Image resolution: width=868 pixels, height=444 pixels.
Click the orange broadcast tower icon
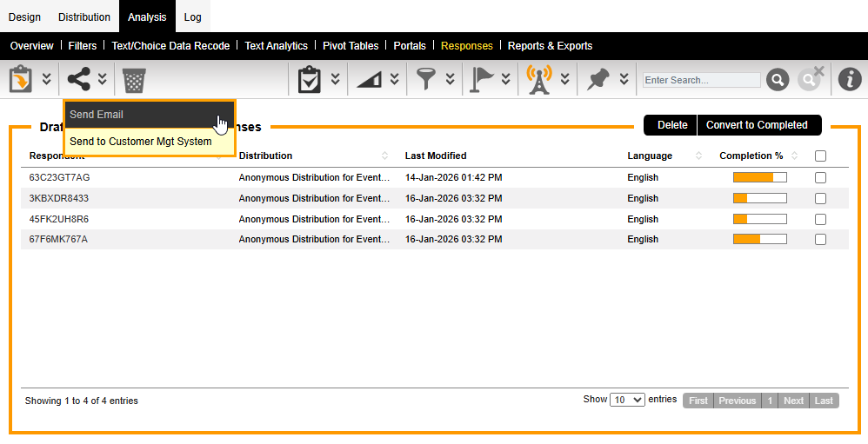click(539, 80)
